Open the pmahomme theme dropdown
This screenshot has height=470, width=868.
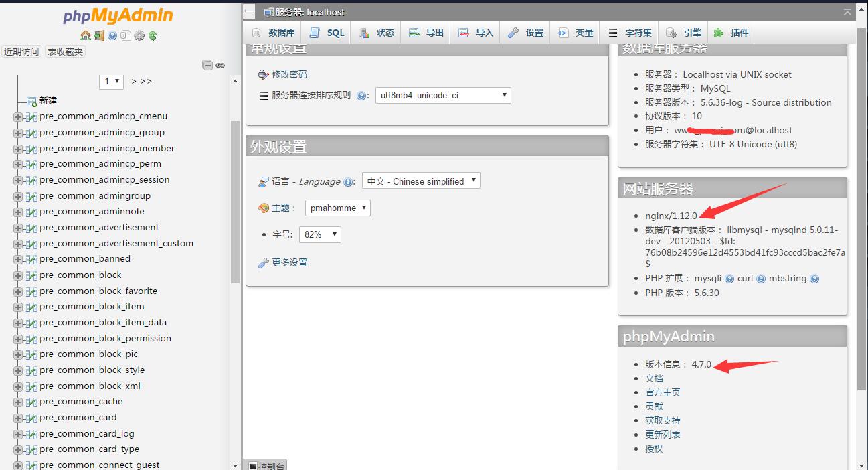(x=338, y=208)
